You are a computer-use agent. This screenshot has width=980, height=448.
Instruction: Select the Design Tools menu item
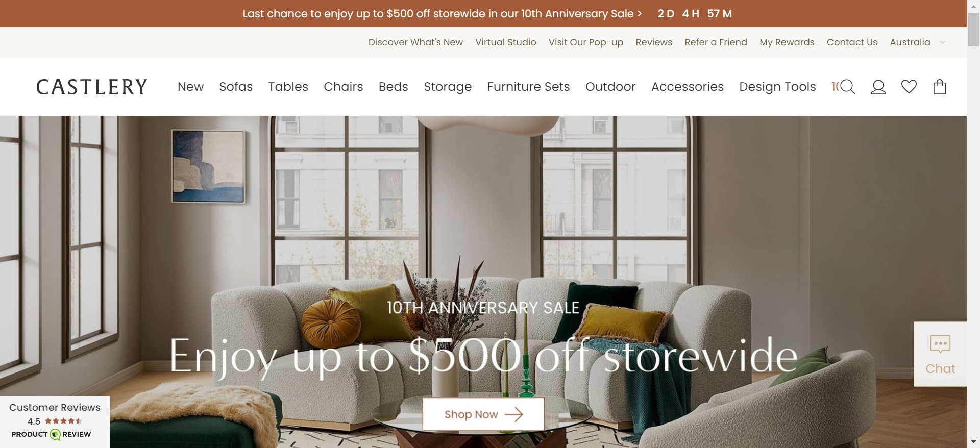777,87
